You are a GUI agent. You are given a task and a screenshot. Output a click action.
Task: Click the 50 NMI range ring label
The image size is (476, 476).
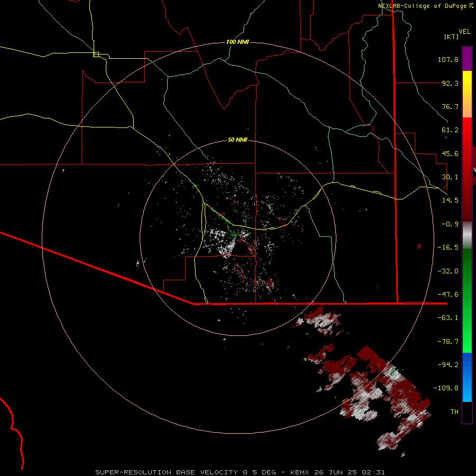click(x=237, y=140)
